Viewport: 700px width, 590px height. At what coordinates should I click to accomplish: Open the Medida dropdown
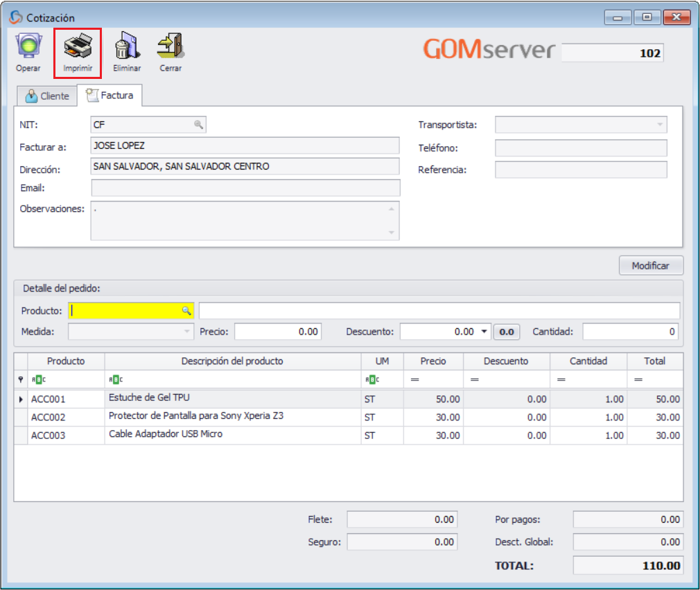tap(186, 331)
